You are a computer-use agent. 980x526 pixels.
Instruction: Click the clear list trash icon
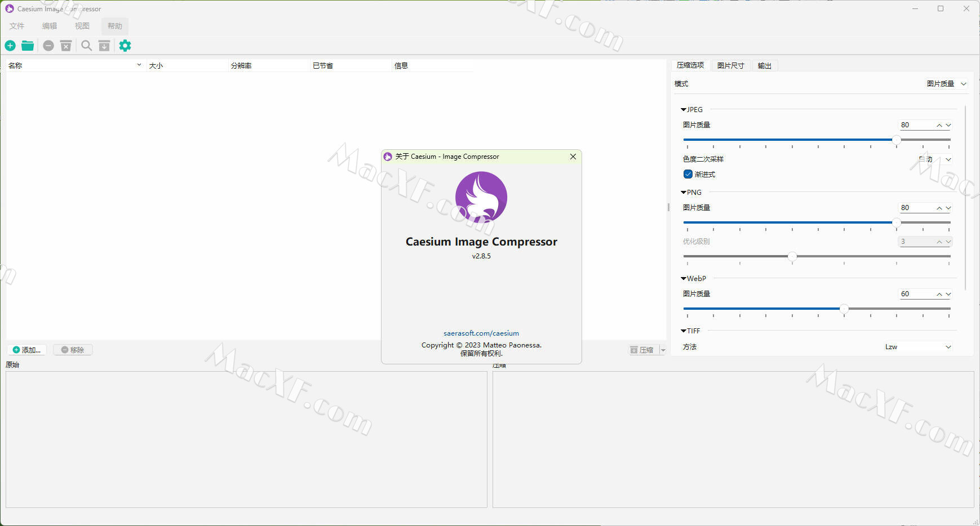[x=66, y=46]
